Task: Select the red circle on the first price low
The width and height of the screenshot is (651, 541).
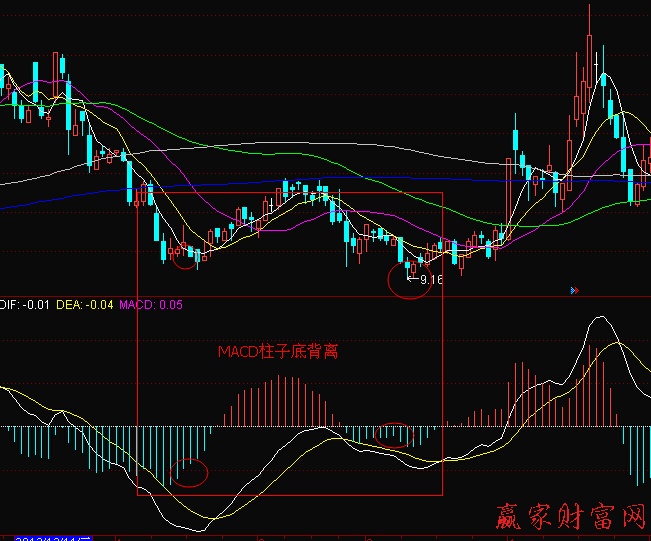Action: (x=184, y=258)
